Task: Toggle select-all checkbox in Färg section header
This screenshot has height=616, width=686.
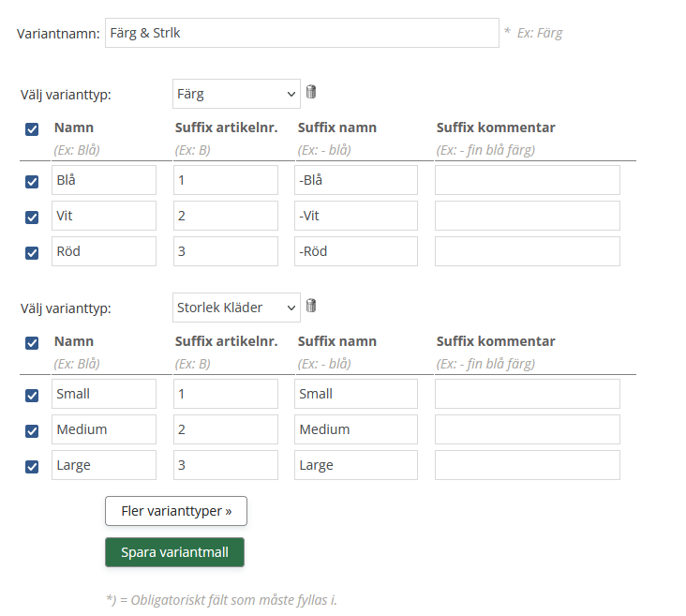Action: point(32,129)
